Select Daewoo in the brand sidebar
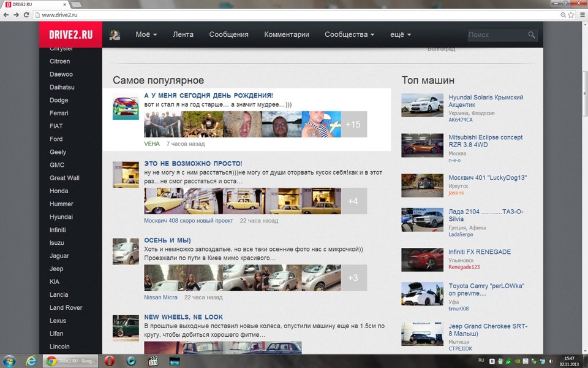Screen dimensions: 588x368 pos(61,74)
